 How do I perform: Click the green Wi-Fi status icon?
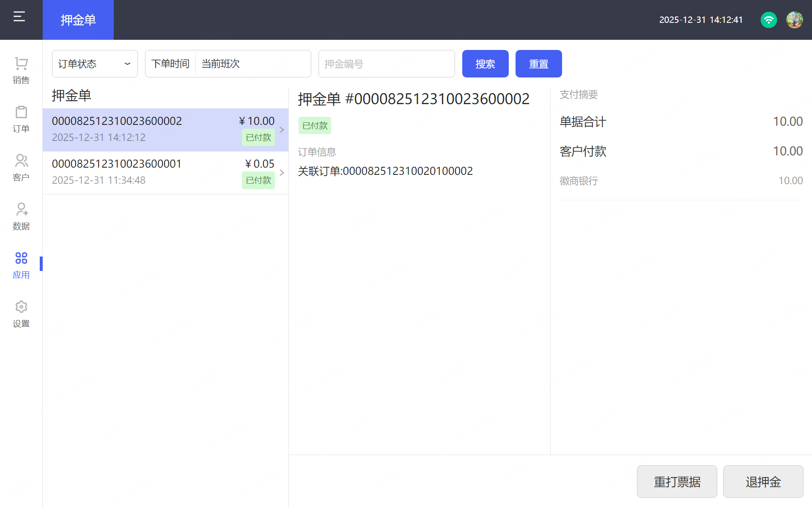pos(768,20)
